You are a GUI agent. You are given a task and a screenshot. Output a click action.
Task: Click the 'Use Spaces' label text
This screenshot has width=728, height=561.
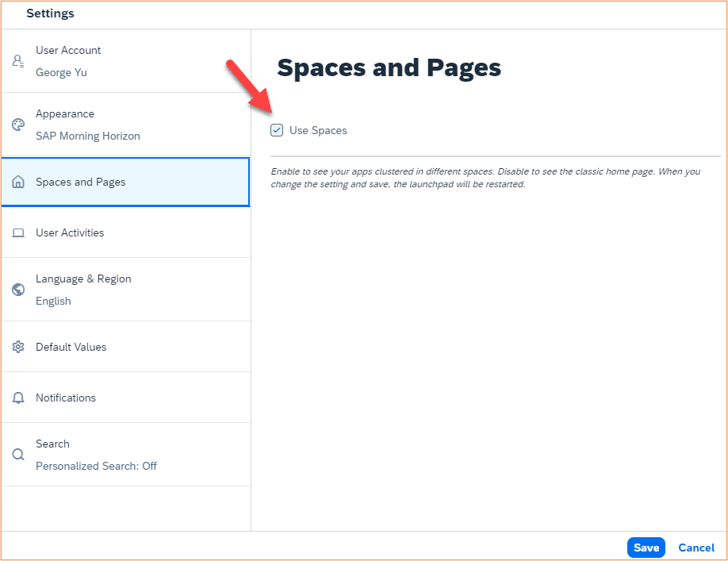[x=318, y=130]
